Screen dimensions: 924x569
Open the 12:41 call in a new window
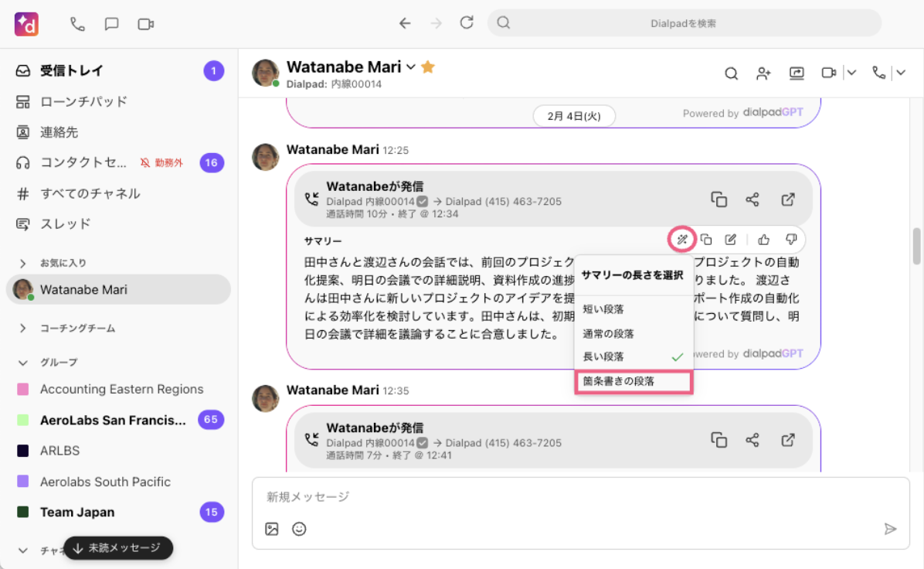click(x=788, y=441)
